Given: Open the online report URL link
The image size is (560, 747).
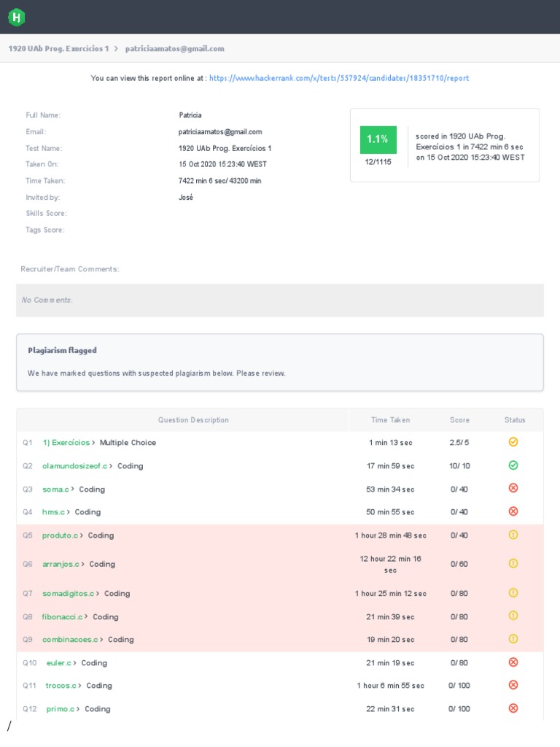Looking at the screenshot, I should pos(338,78).
